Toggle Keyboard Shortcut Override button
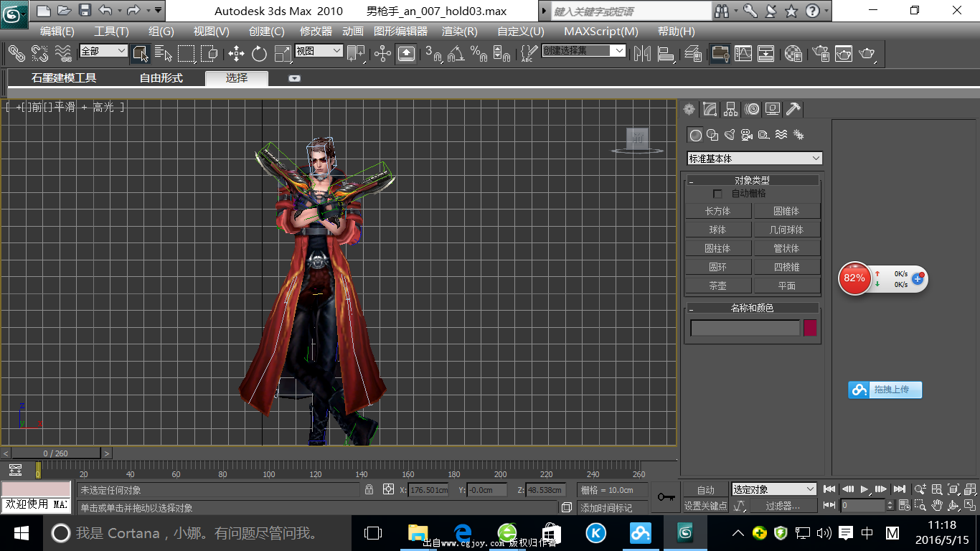 click(406, 53)
